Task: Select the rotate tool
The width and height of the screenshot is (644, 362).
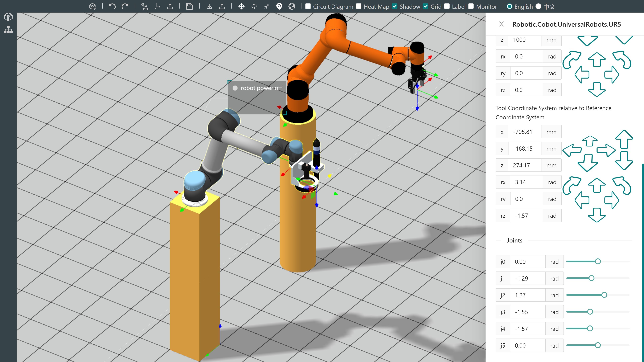Action: click(254, 6)
